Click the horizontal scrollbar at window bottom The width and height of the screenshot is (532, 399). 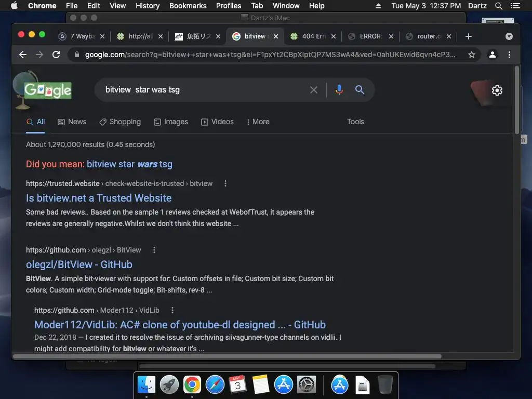[227, 356]
